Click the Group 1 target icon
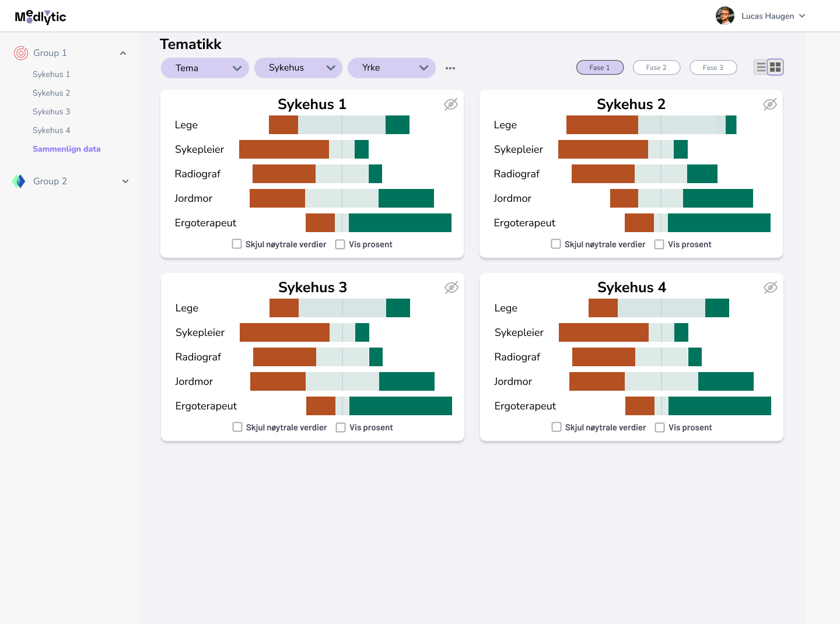Image resolution: width=840 pixels, height=624 pixels. coord(21,53)
